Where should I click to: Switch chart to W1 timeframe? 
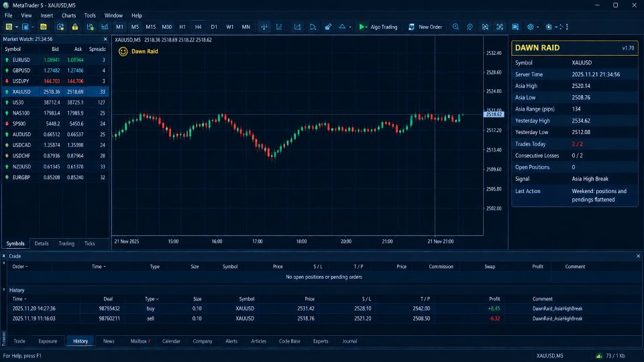230,27
